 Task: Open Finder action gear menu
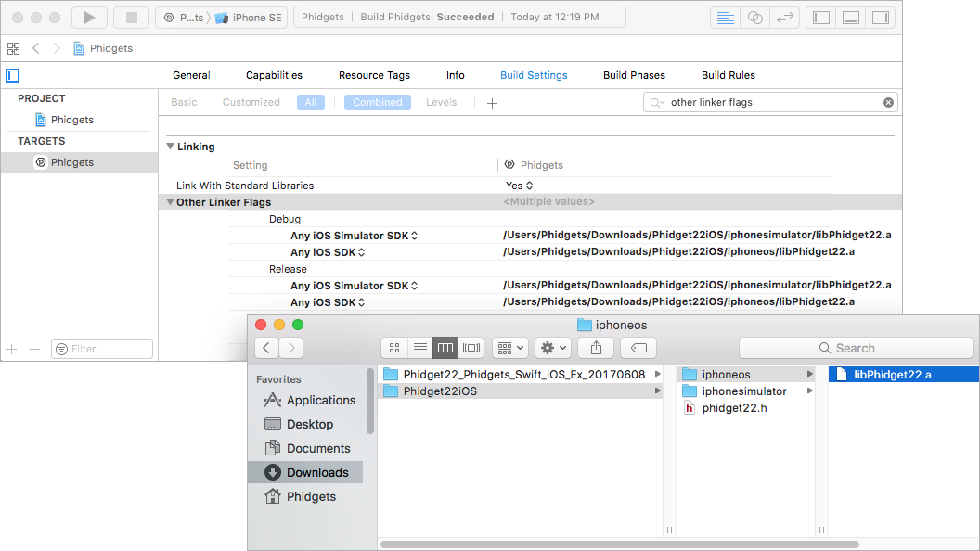pyautogui.click(x=554, y=348)
